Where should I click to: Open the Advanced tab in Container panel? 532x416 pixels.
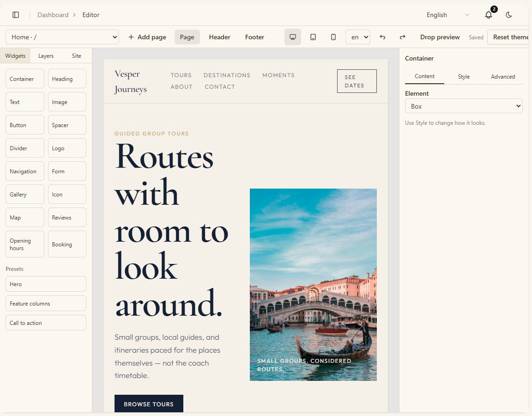pos(503,76)
